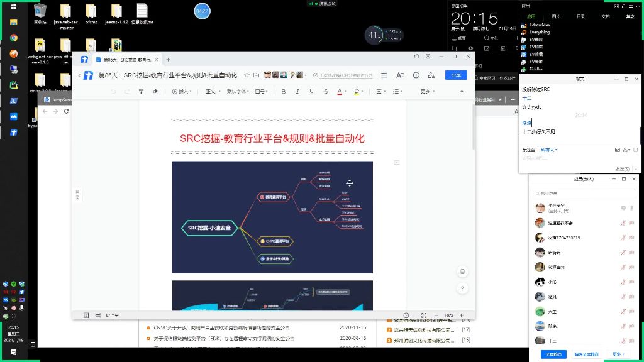
Task: Click the Bold formatting icon
Action: tap(284, 92)
